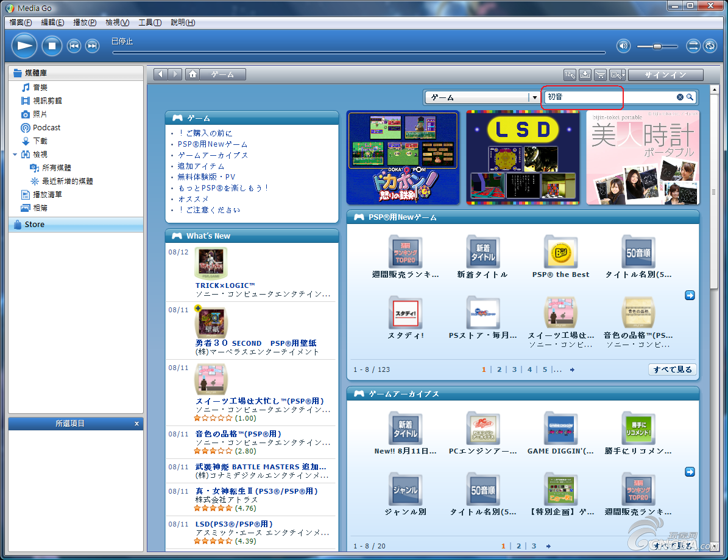
Task: Click the ゲーム breadcrumb button
Action: tap(223, 74)
